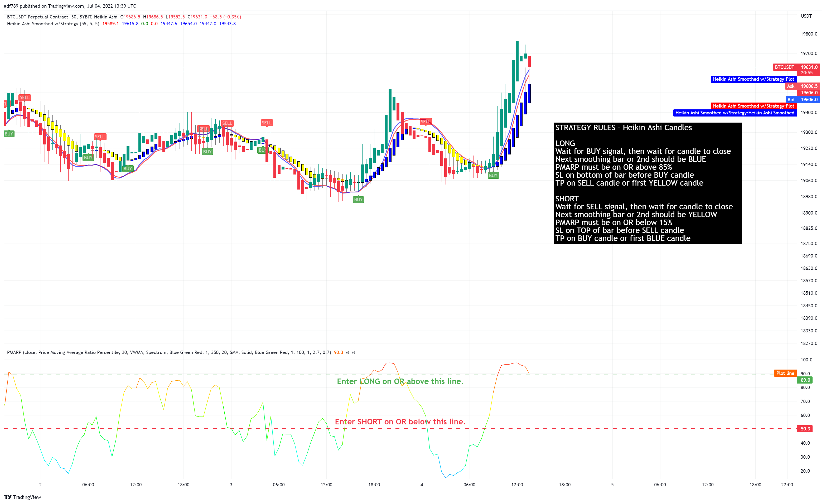Select the Heikin Ashi Smoothed w/Strategy (55, 5, 5) legend
Image resolution: width=826 pixels, height=504 pixels.
point(53,24)
